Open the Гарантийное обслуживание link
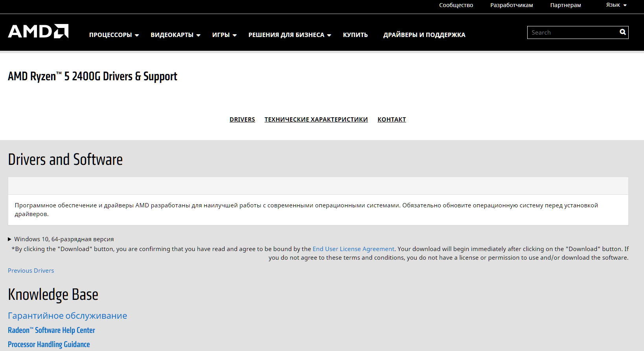 [x=68, y=316]
